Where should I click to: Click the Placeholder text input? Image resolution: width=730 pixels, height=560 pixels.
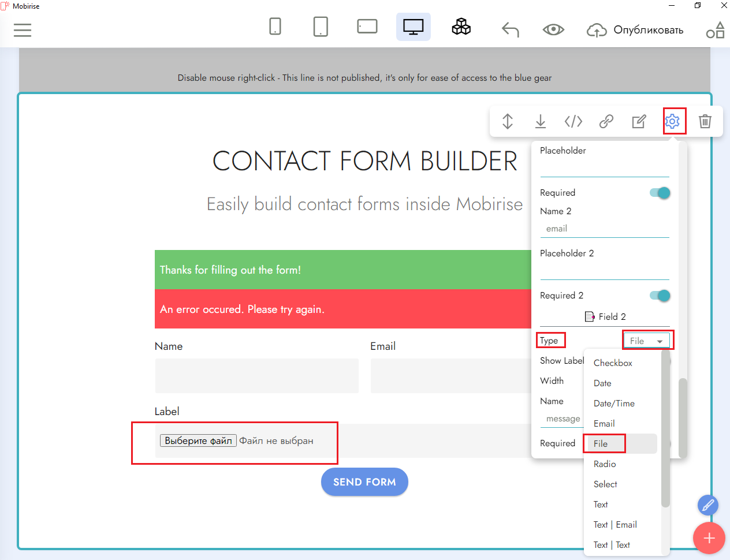605,167
